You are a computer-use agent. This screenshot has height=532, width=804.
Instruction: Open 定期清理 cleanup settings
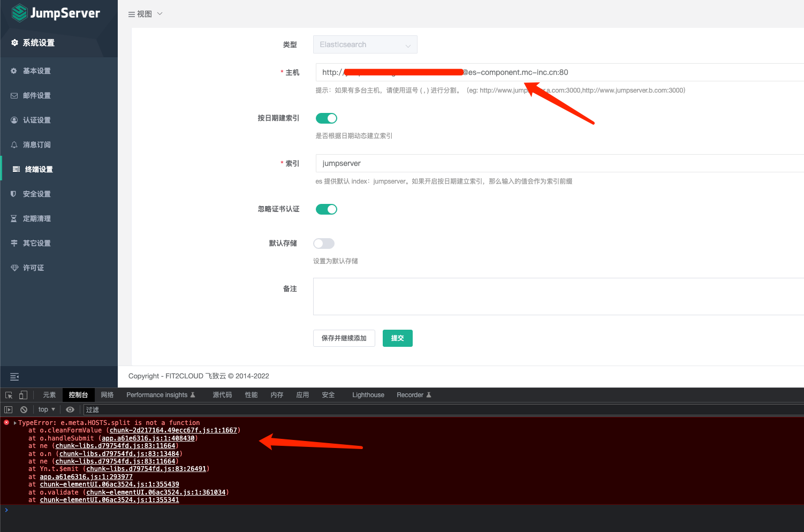coord(36,218)
